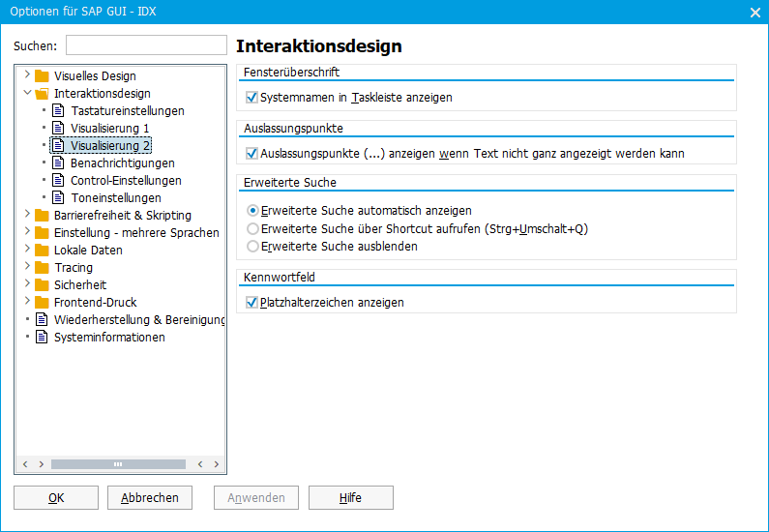Click the Toneinstellungen document icon
This screenshot has height=532, width=769.
tap(58, 197)
